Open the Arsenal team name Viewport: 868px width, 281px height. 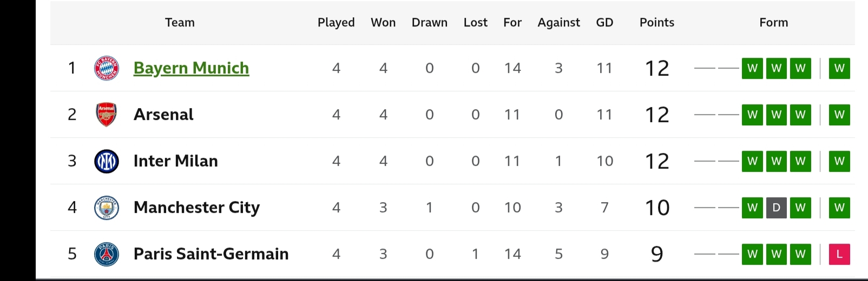click(163, 115)
